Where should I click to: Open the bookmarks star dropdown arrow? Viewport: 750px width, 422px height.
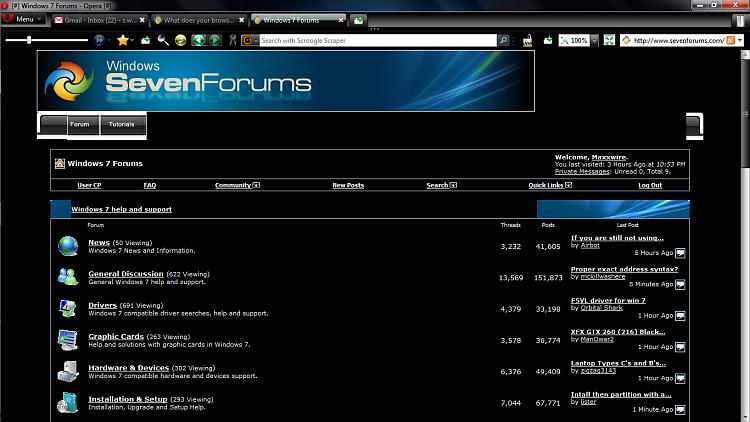tap(132, 41)
